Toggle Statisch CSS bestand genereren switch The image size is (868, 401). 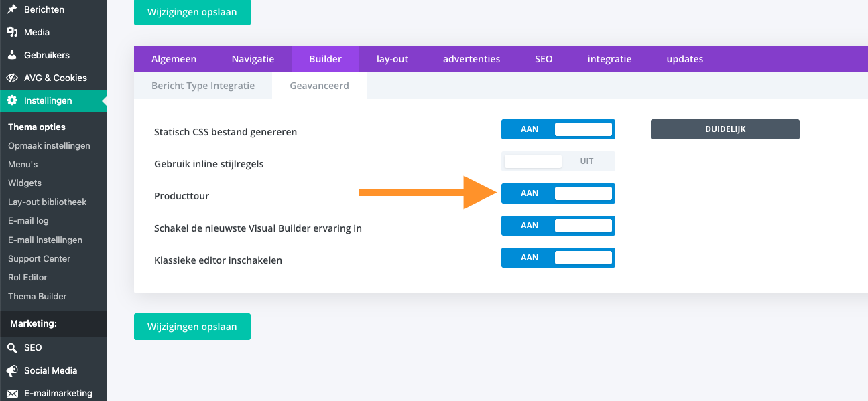pos(558,129)
